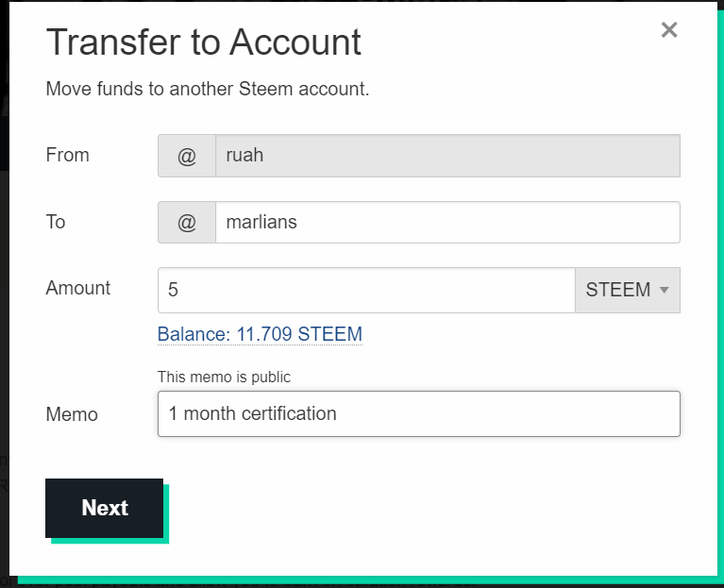Click the "Move funds to another Steem account" text
724x588 pixels.
(x=207, y=91)
